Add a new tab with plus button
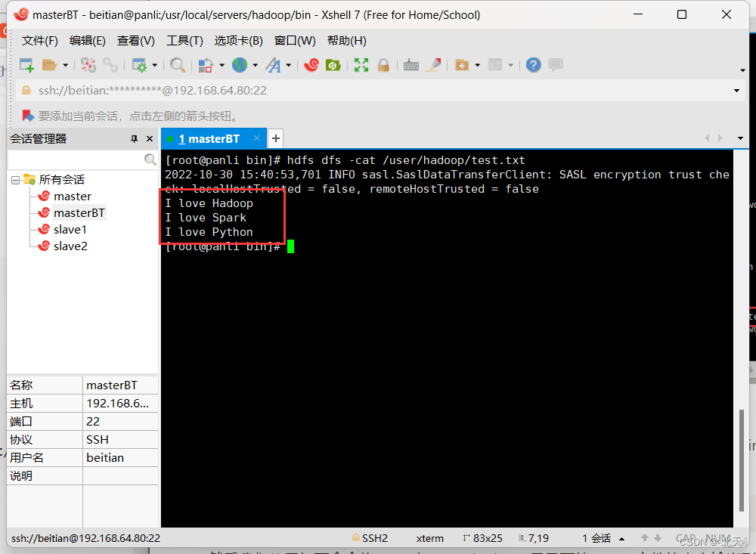The image size is (756, 554). (276, 139)
